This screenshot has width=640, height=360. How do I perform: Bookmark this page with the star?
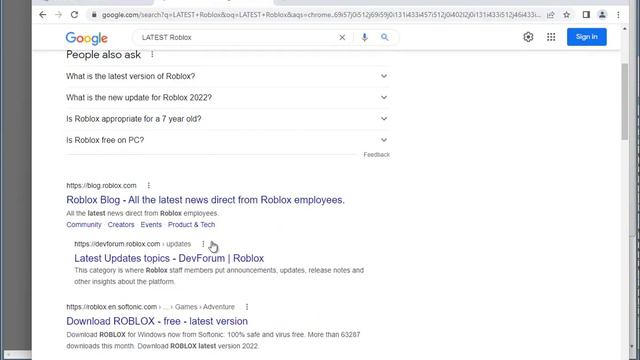(567, 15)
